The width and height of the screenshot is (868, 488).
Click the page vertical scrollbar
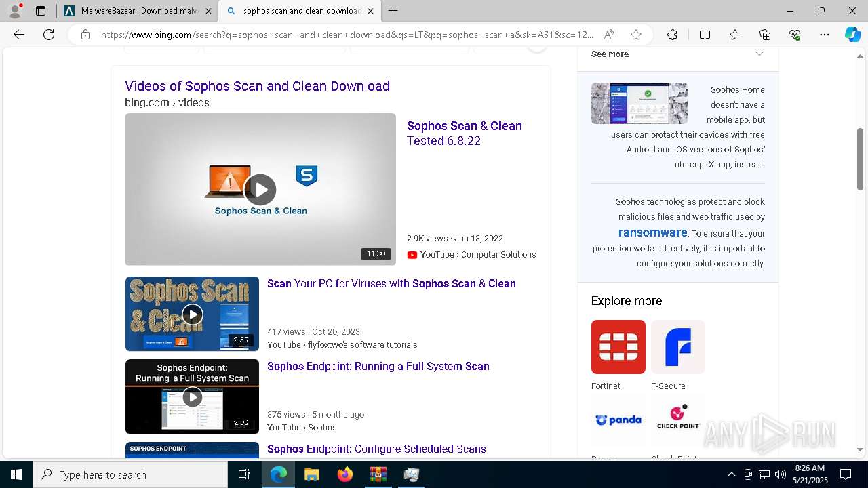[x=861, y=159]
